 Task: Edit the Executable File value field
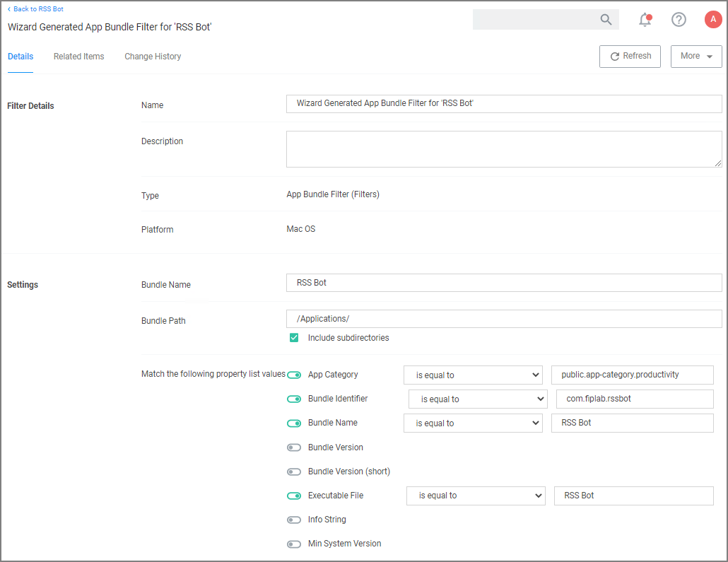(x=634, y=496)
